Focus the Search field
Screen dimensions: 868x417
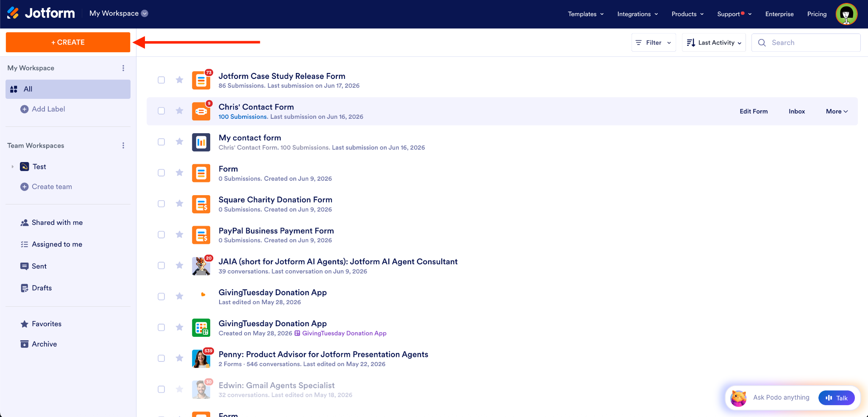point(806,43)
